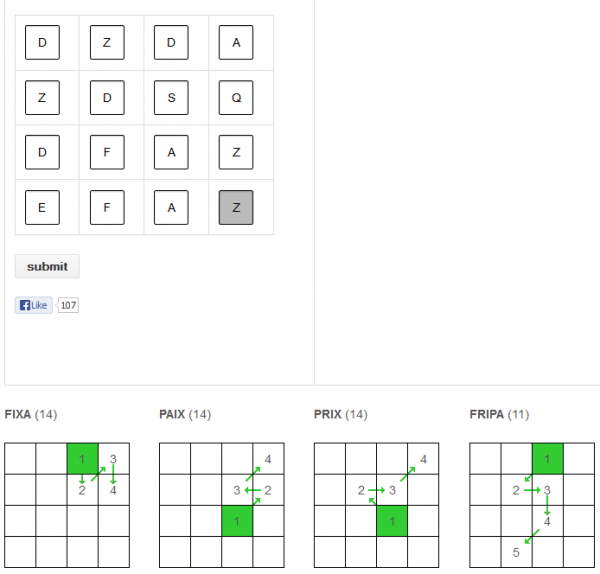Select the Q letter tile
The width and height of the screenshot is (600, 574).
pos(236,98)
